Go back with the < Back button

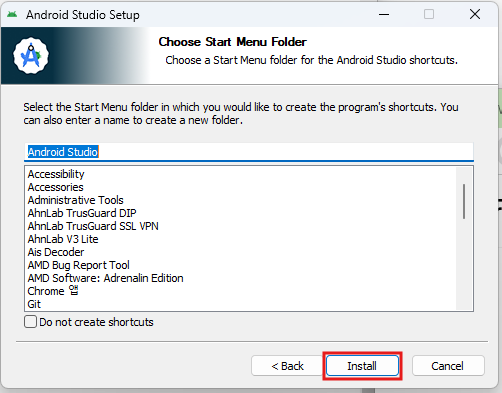pyautogui.click(x=287, y=366)
